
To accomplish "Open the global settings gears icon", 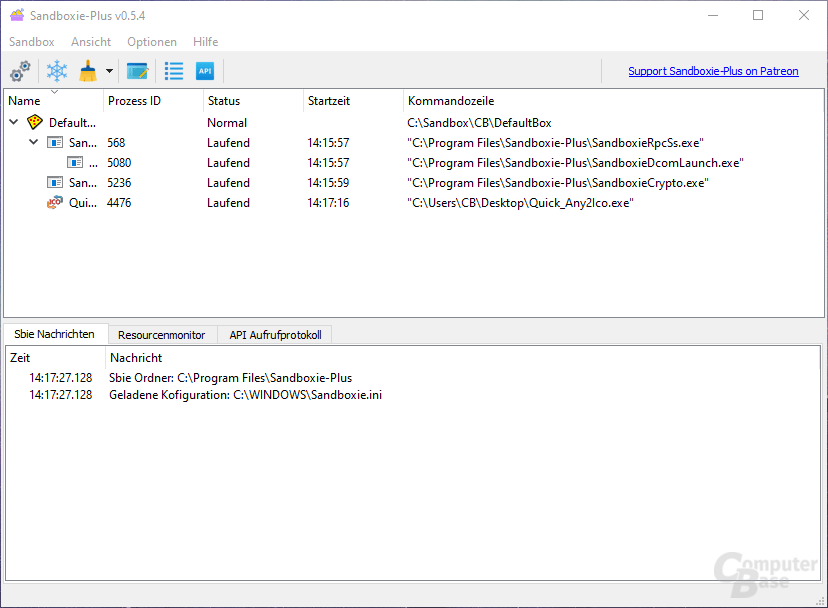I will coord(21,71).
